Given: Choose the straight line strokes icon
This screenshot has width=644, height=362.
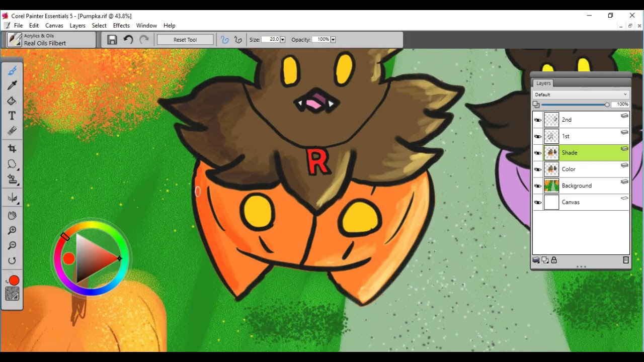Looking at the screenshot, I should 238,40.
